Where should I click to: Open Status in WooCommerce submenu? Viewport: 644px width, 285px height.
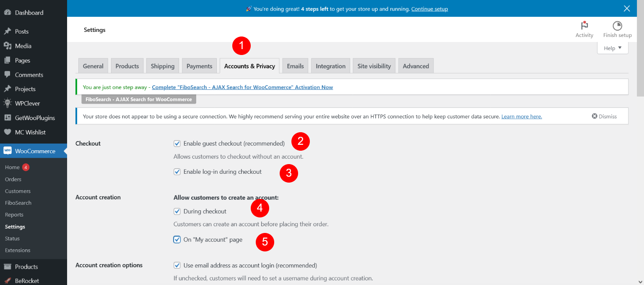point(12,238)
